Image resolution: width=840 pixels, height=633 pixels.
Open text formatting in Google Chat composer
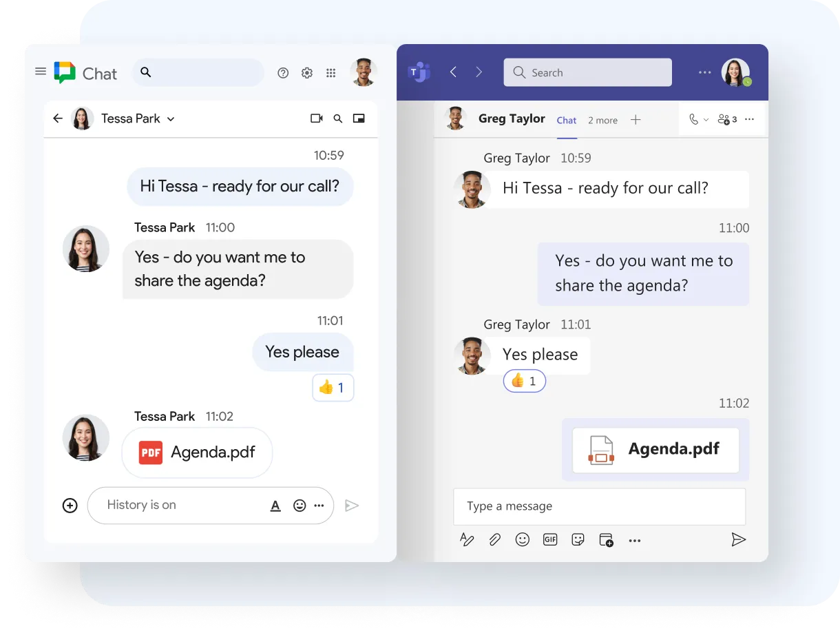point(275,506)
